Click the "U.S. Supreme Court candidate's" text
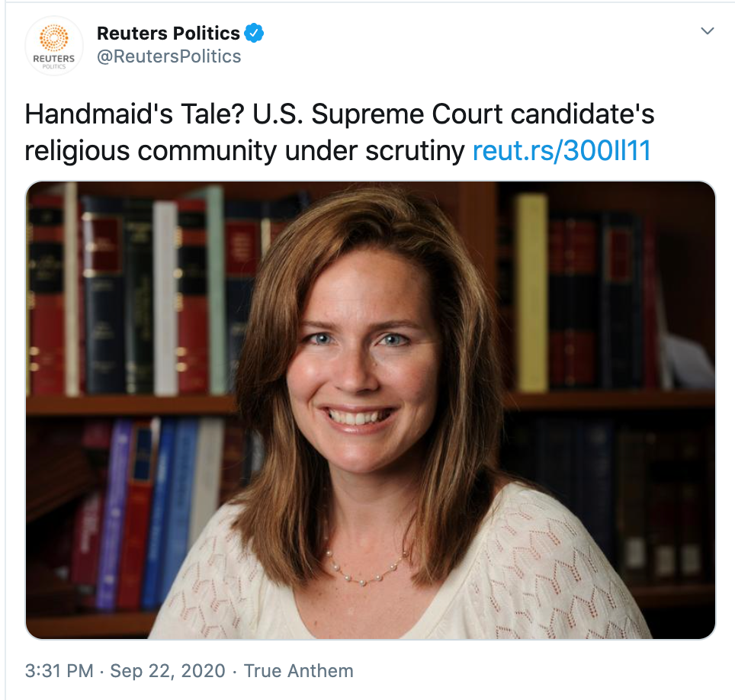This screenshot has height=700, width=735. (x=483, y=114)
